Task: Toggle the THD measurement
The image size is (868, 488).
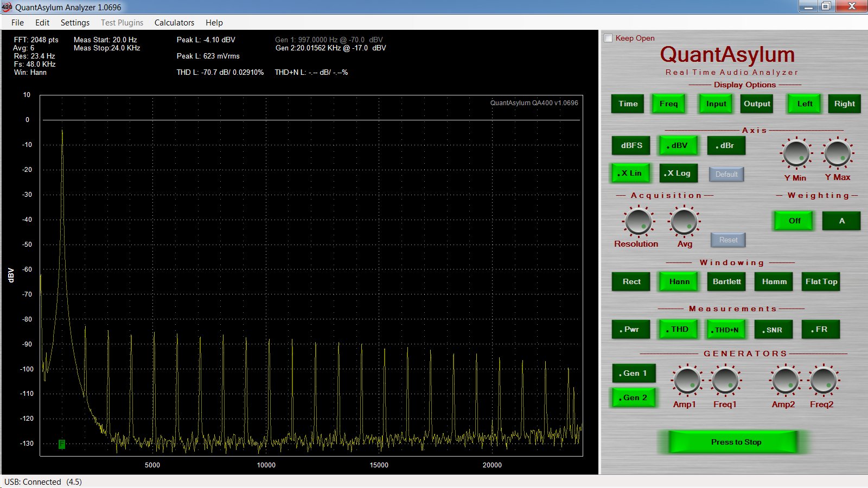Action: click(679, 329)
